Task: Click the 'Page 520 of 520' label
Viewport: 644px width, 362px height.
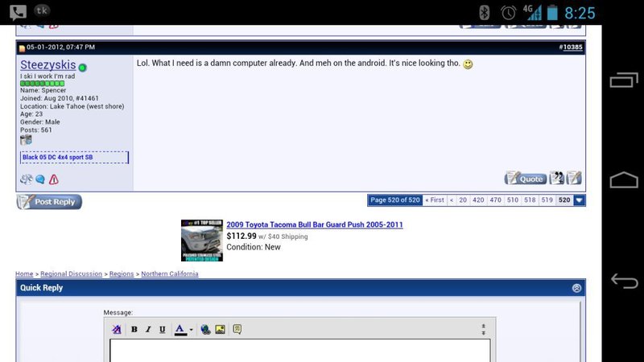Action: 395,200
